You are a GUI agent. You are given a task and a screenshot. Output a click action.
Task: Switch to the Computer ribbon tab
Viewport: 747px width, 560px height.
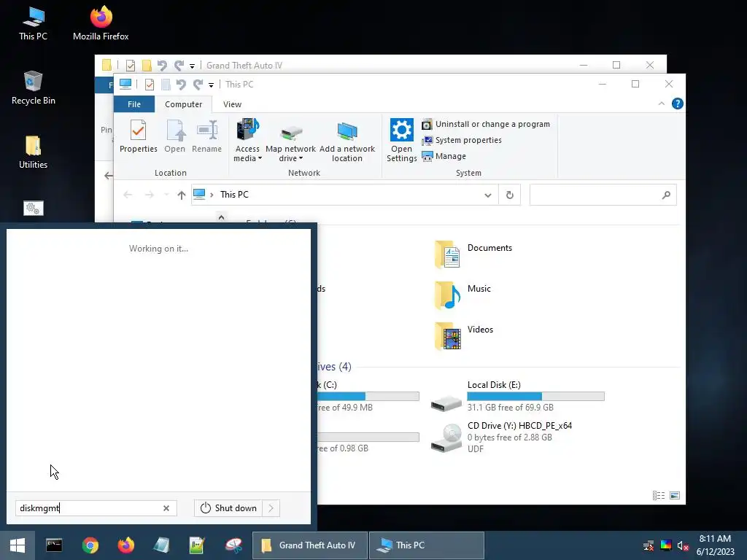coord(183,104)
